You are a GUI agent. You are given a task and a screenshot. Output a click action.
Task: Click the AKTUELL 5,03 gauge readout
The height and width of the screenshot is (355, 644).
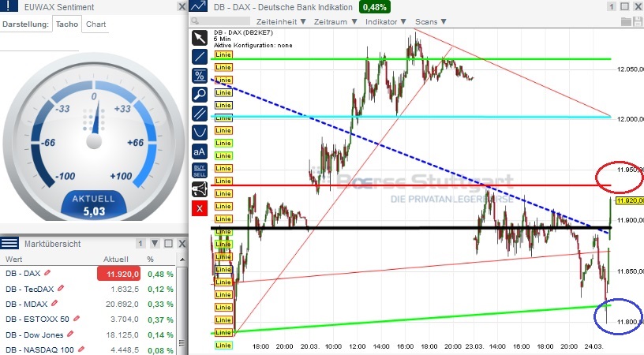coord(94,205)
